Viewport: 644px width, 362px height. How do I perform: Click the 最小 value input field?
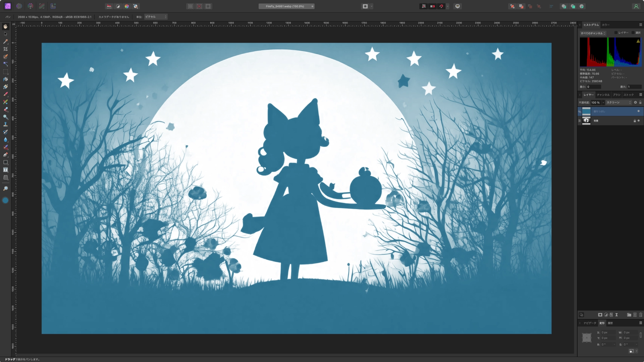(x=594, y=87)
